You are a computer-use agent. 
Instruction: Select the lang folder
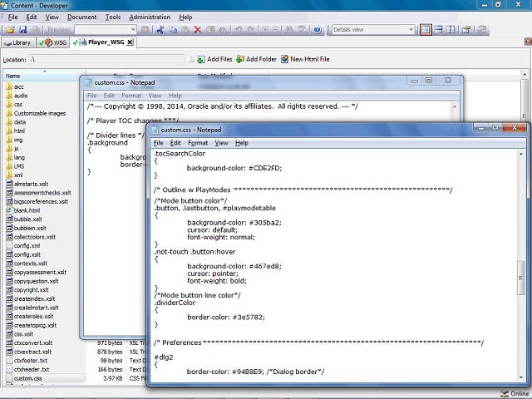pyautogui.click(x=15, y=157)
